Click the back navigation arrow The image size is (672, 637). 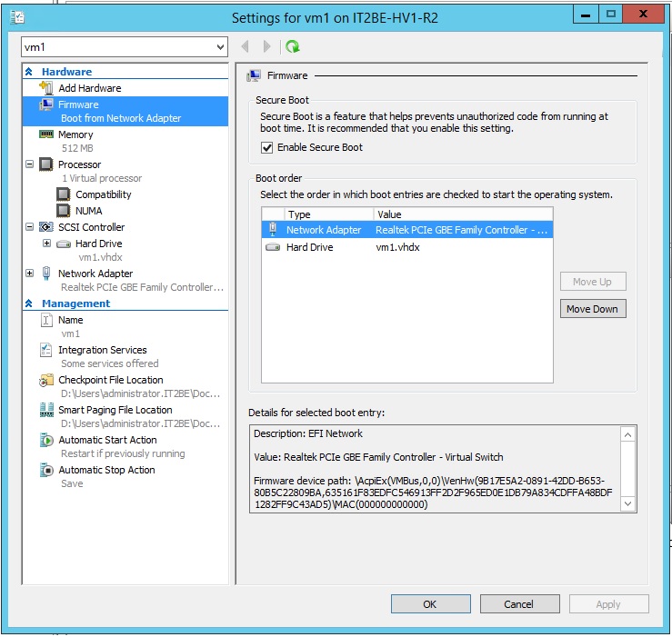[x=246, y=46]
